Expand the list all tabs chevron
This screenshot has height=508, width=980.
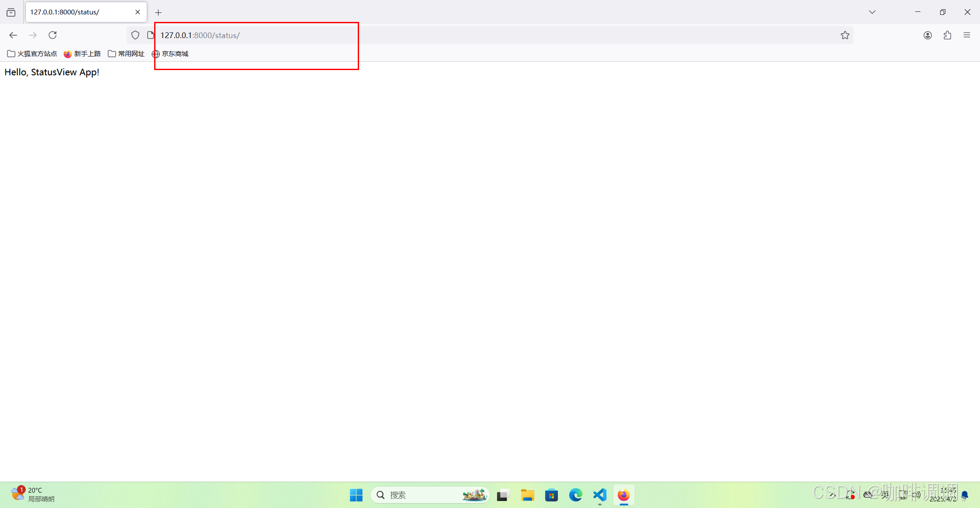pyautogui.click(x=872, y=12)
